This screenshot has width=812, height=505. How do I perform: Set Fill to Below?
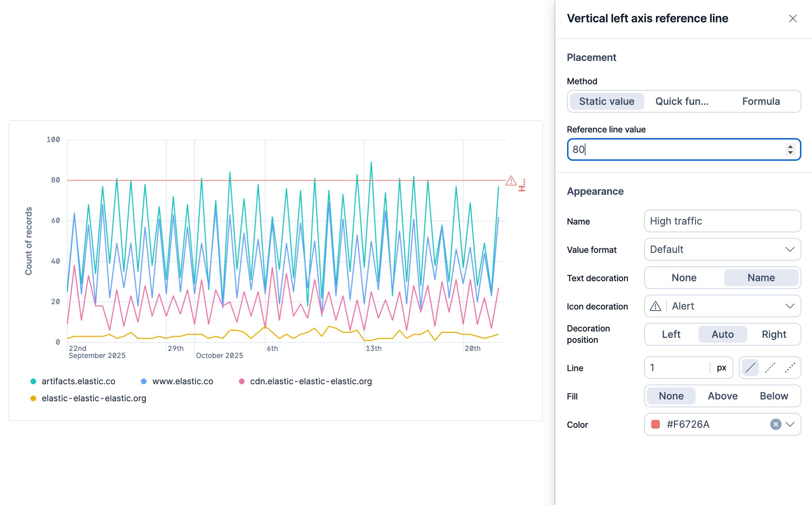tap(774, 396)
